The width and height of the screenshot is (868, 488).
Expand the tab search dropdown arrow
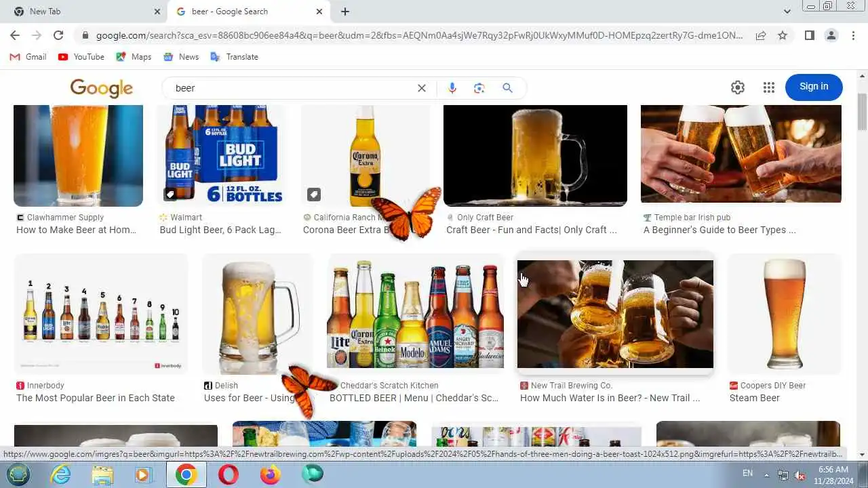click(787, 12)
